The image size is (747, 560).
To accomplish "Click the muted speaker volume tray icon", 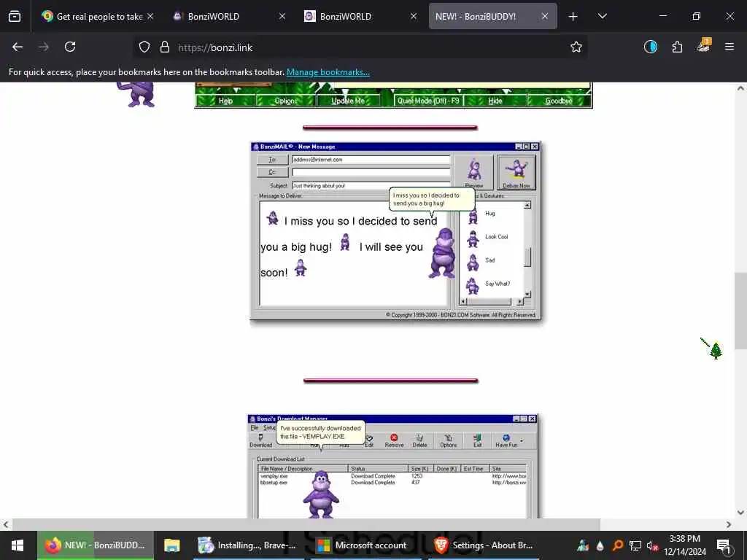I will coord(651,545).
